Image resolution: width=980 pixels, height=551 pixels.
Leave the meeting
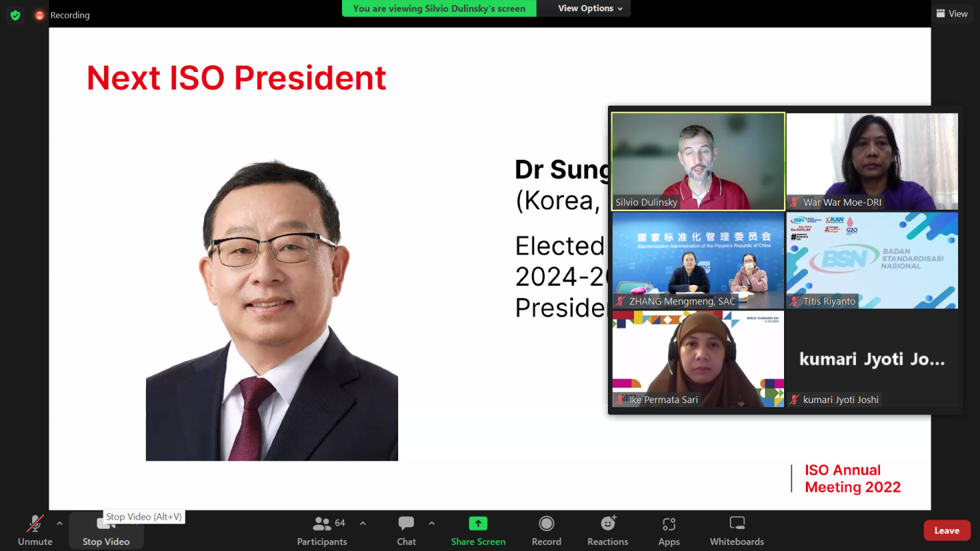947,530
